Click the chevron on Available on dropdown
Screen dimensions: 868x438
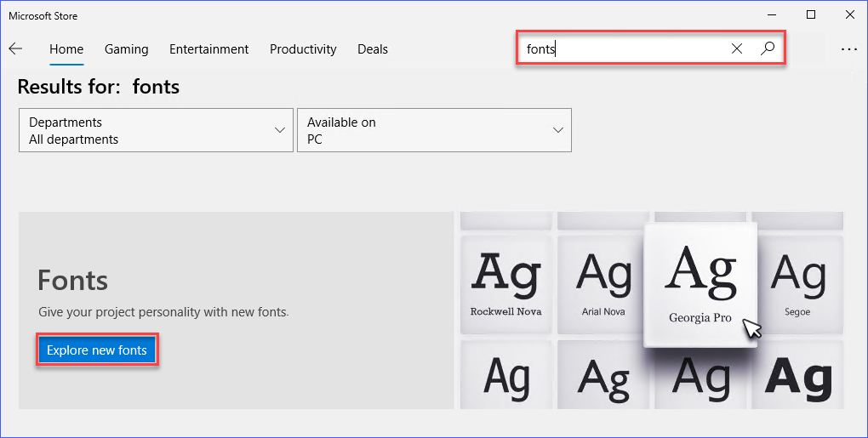click(558, 130)
